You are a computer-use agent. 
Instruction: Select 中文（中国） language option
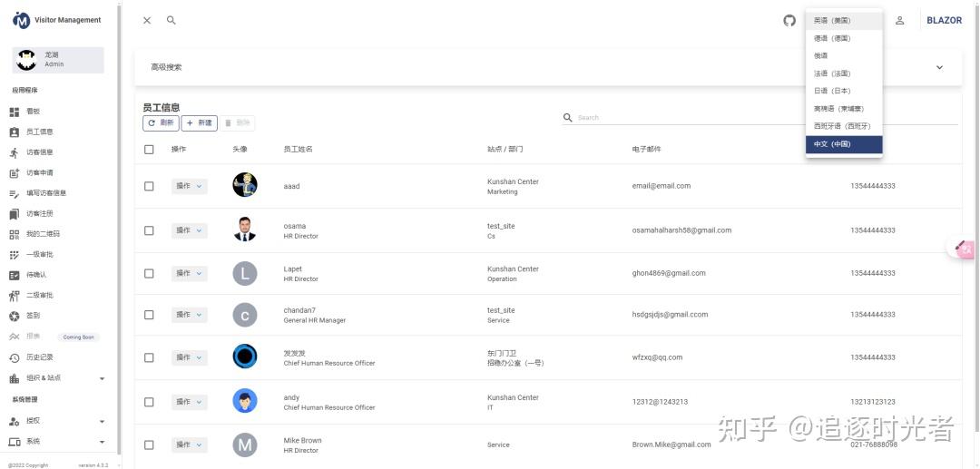pos(844,144)
